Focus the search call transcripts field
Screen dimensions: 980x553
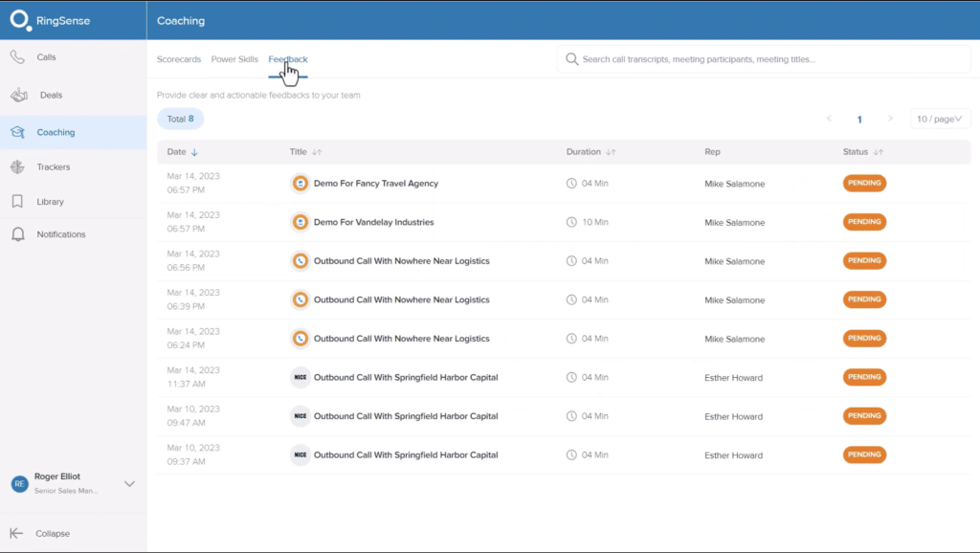[766, 59]
